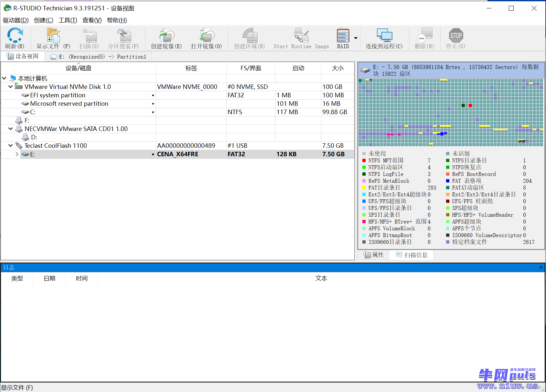This screenshot has height=392, width=546.
Task: Open the 查看(V) menu
Action: pyautogui.click(x=92, y=20)
